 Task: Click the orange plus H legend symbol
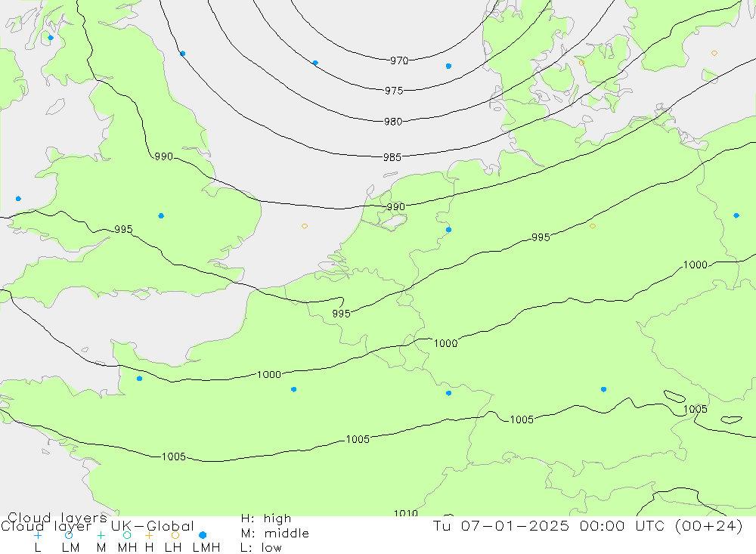[149, 535]
